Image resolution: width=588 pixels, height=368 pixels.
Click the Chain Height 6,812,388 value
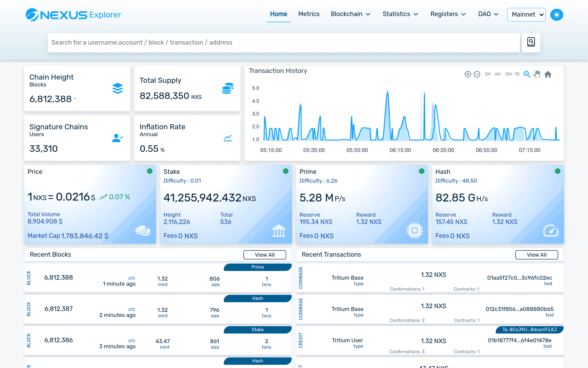point(50,99)
